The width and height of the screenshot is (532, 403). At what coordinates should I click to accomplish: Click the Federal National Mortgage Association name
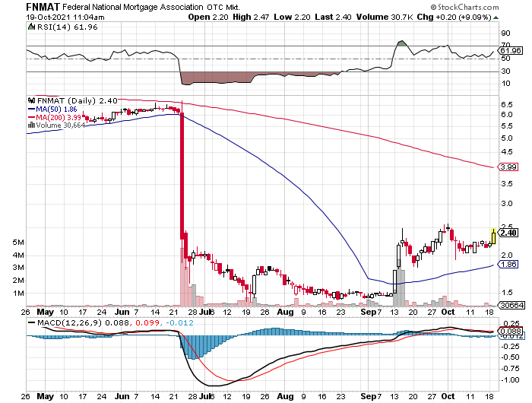click(133, 7)
